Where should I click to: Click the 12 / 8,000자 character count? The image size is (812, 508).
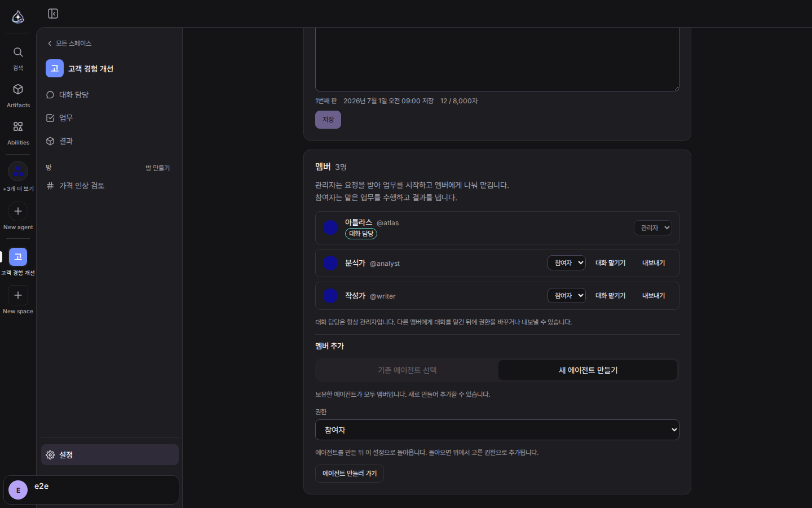[459, 101]
